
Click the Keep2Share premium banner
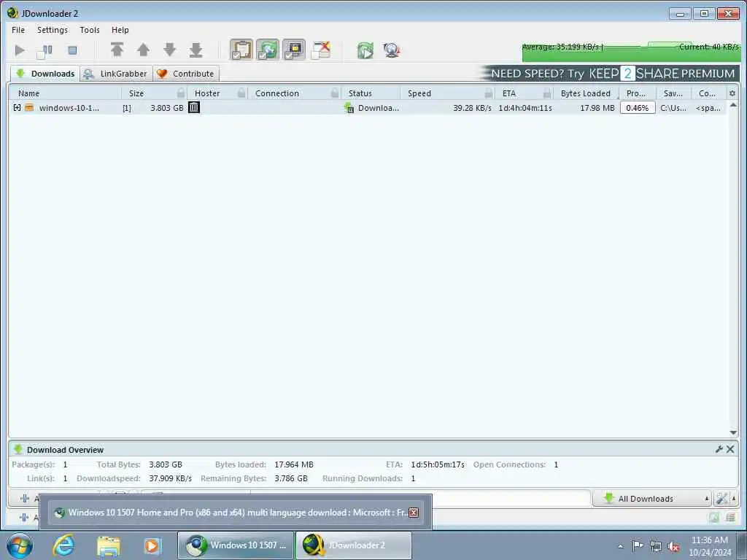point(609,74)
